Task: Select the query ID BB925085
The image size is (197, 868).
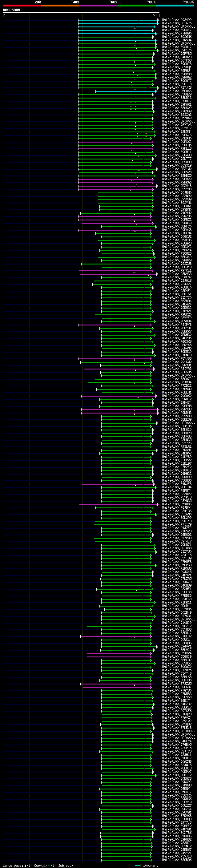Action: (x=11, y=10)
